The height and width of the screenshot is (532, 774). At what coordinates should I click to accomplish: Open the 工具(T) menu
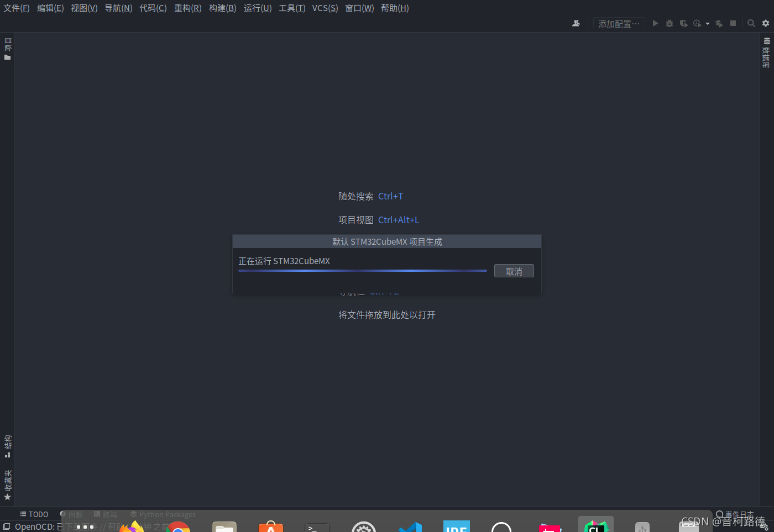coord(292,8)
